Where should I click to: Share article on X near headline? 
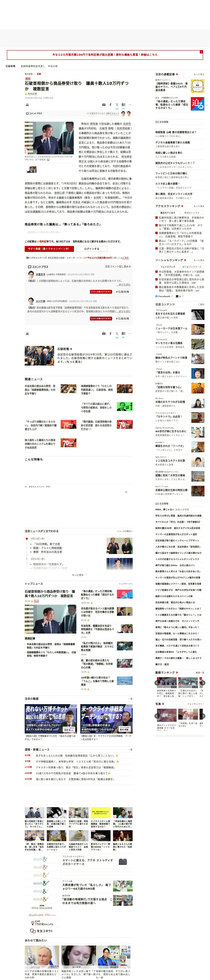[x=117, y=105]
